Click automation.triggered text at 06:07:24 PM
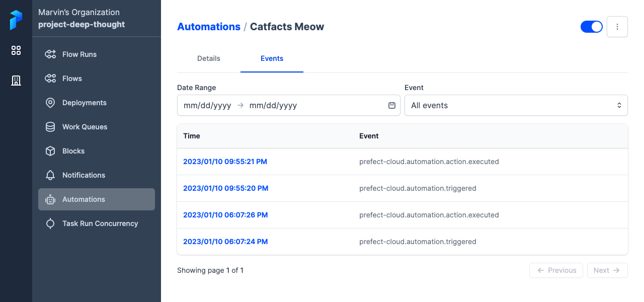 coord(418,242)
